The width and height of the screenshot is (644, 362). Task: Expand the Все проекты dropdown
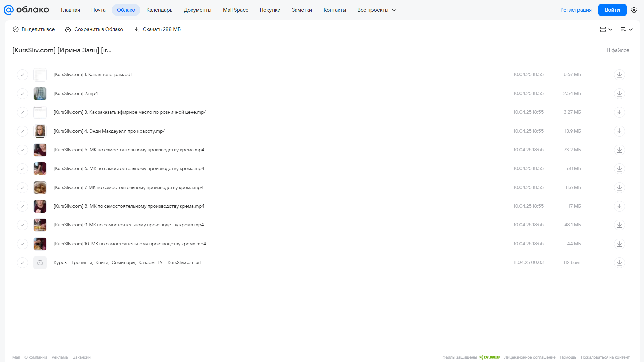(x=377, y=10)
